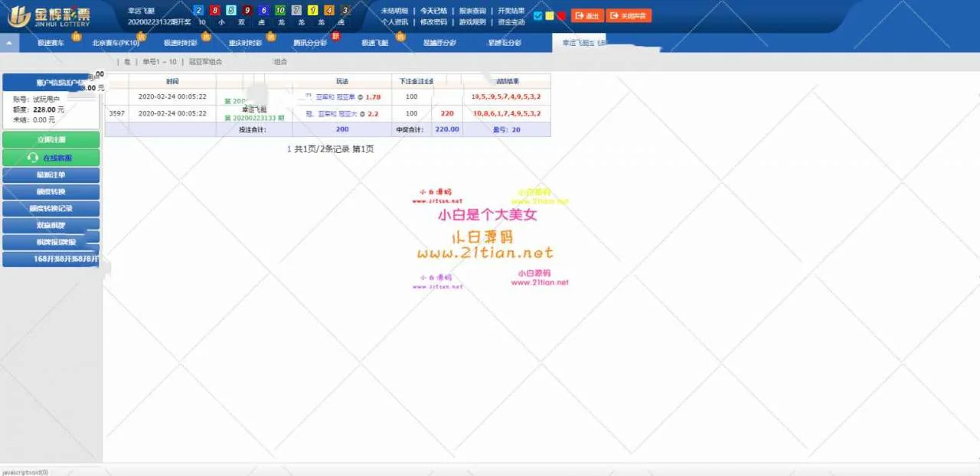Click the green 立即注册 register button

tap(51, 140)
